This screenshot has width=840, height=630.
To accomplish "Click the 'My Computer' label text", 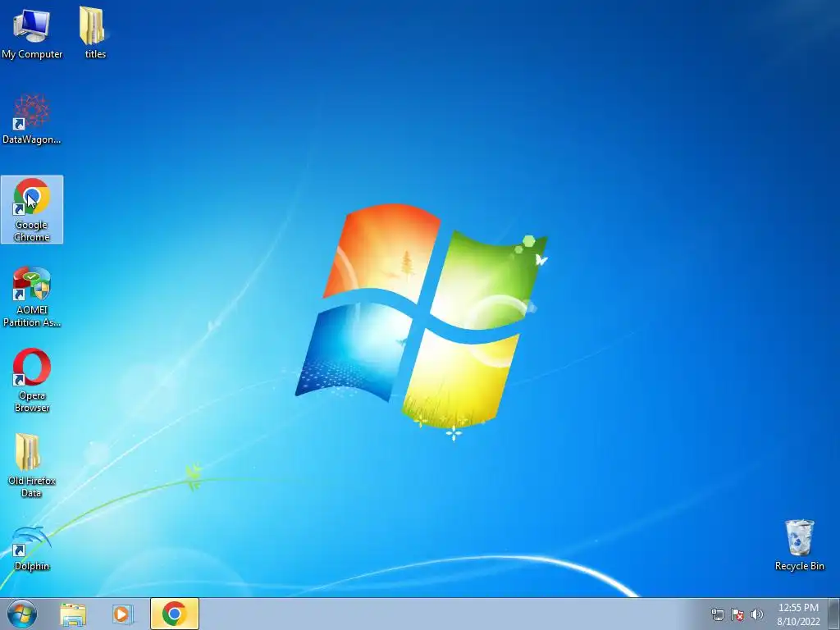I will [x=32, y=54].
